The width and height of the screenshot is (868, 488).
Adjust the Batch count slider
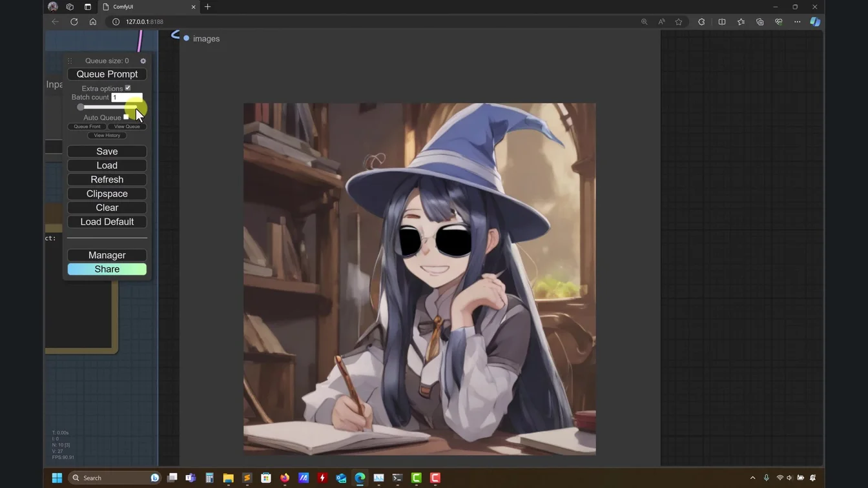pyautogui.click(x=81, y=107)
